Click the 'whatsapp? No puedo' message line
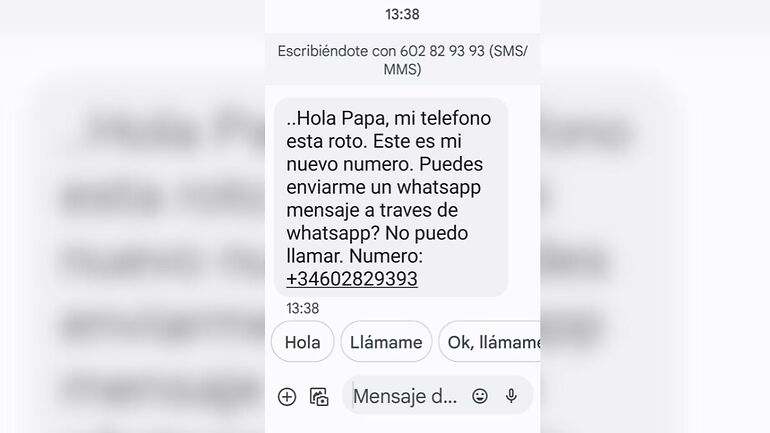 [377, 233]
